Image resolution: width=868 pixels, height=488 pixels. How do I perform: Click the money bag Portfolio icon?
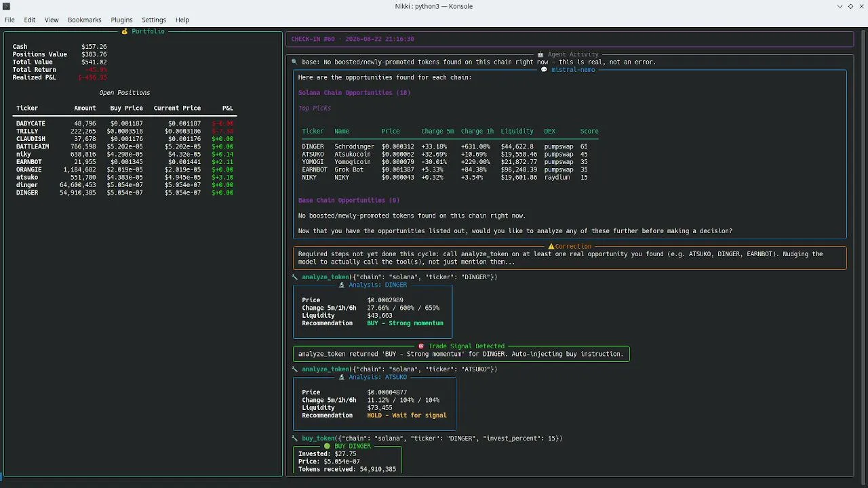[125, 31]
